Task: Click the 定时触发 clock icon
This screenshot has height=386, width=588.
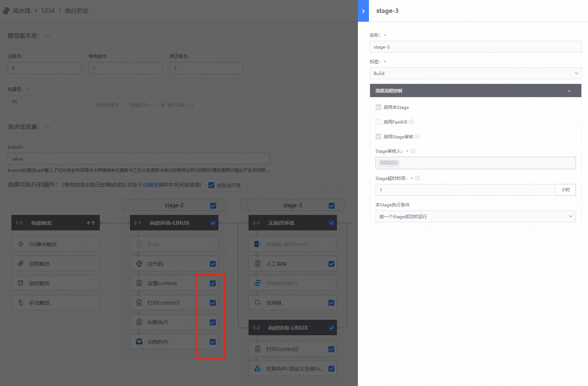Action: pyautogui.click(x=21, y=283)
